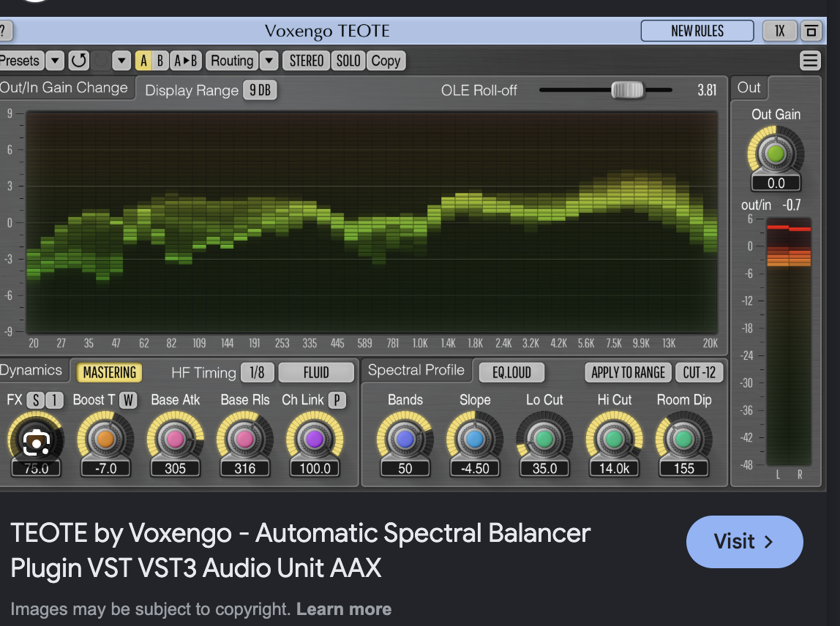Open the undo history dropdown arrow
This screenshot has width=840, height=626.
[x=121, y=61]
